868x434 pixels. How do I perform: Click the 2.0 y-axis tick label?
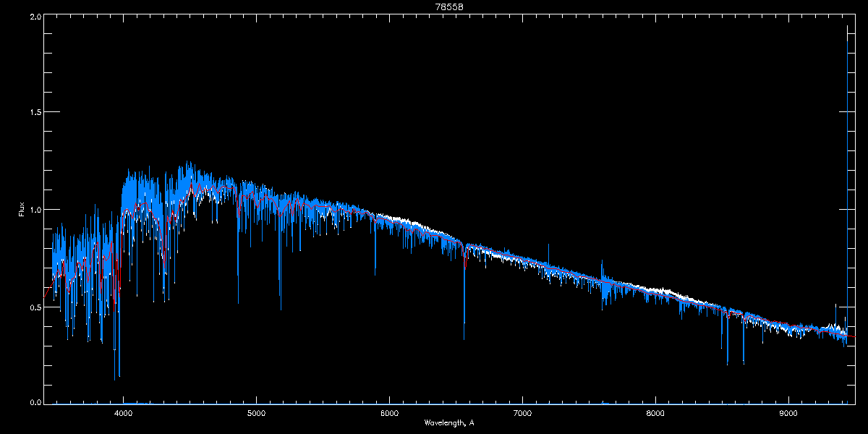point(35,16)
